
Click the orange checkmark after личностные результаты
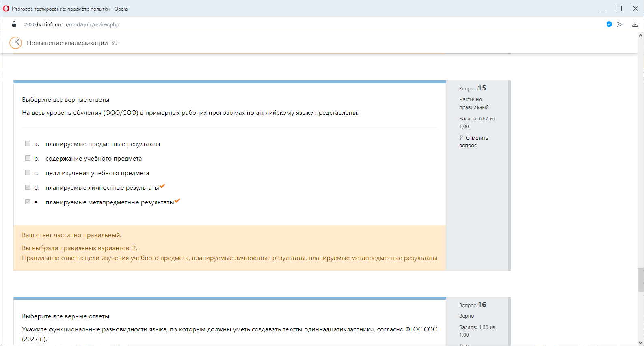point(162,186)
